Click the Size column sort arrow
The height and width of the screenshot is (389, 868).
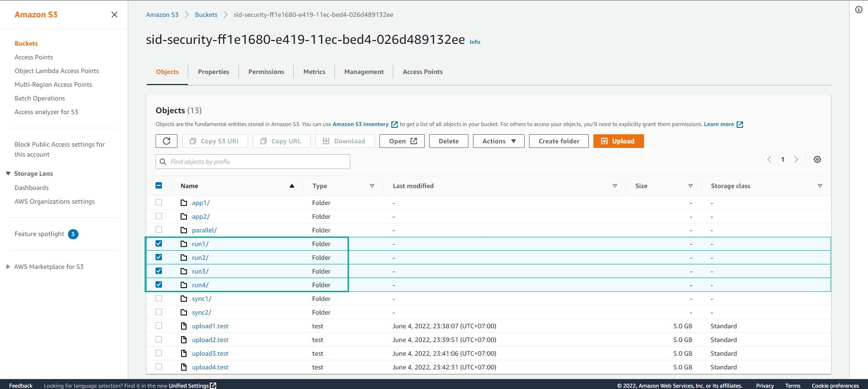(691, 186)
